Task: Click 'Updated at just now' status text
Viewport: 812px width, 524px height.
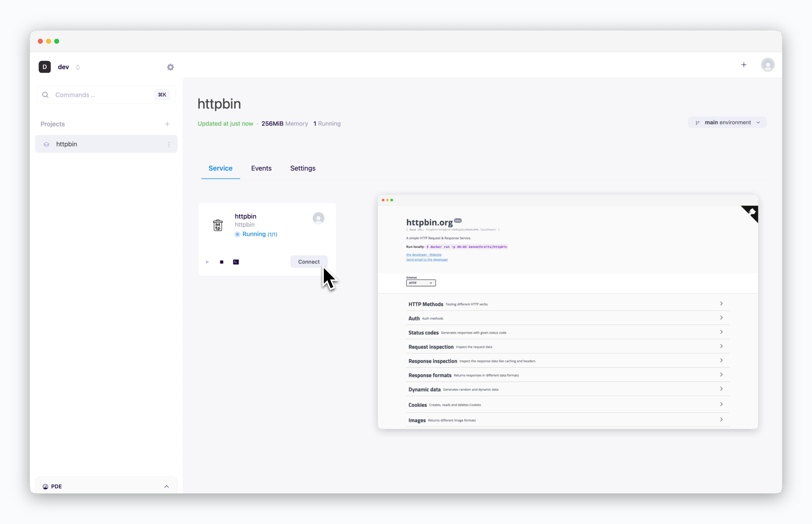Action: pyautogui.click(x=225, y=123)
